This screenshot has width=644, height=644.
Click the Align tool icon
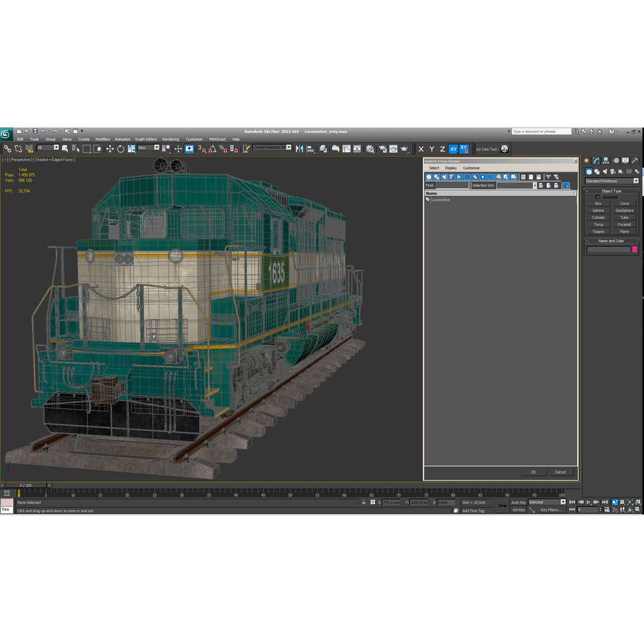[x=311, y=148]
